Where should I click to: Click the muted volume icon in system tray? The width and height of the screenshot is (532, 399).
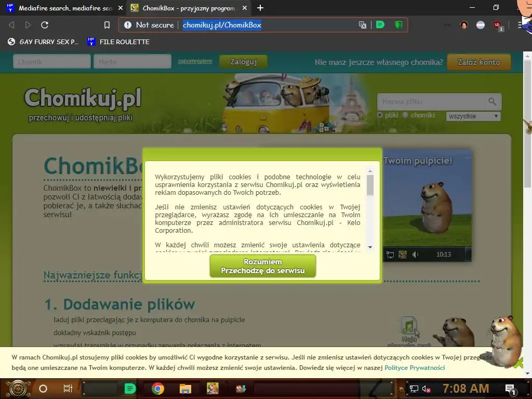[x=426, y=389]
